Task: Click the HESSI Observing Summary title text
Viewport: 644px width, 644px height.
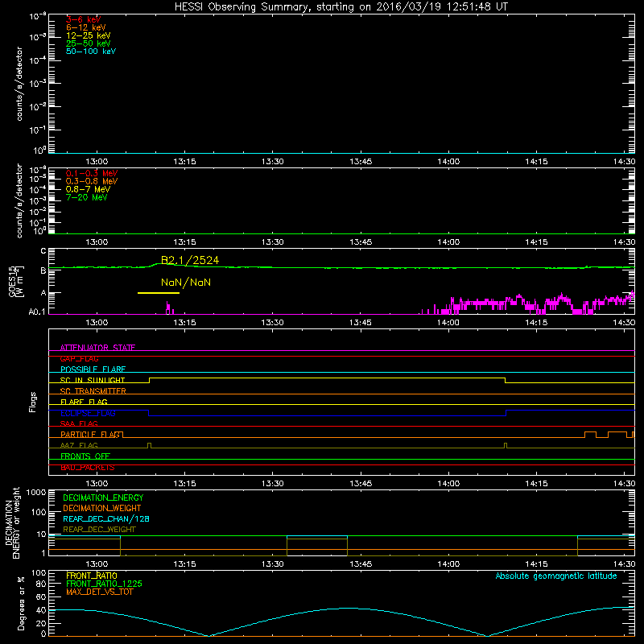Action: pyautogui.click(x=341, y=7)
